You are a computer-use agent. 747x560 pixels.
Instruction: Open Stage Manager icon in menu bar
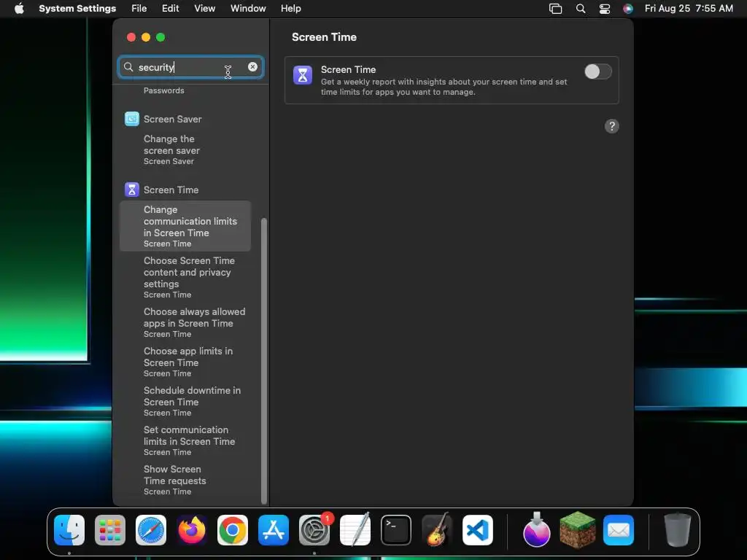(555, 9)
